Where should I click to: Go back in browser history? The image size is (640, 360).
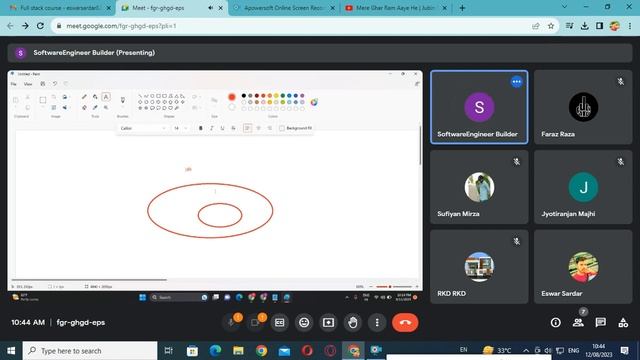pyautogui.click(x=10, y=26)
